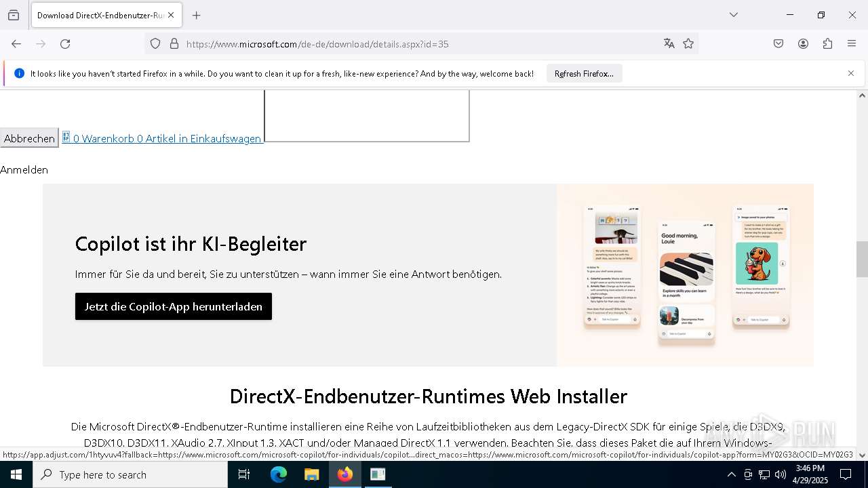Click the taskbar search box
This screenshot has height=488, width=868.
[130, 474]
